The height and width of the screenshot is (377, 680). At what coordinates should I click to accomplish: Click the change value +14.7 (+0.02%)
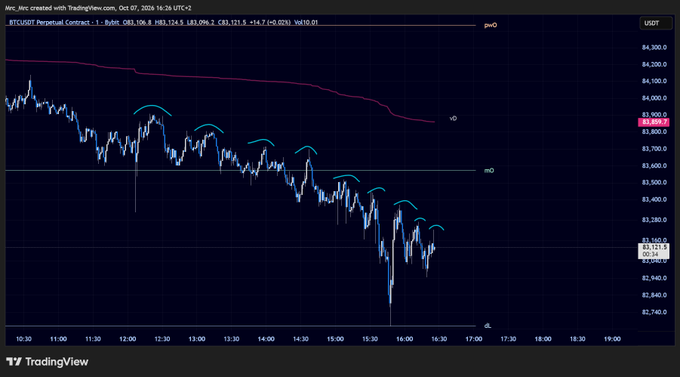pos(270,22)
